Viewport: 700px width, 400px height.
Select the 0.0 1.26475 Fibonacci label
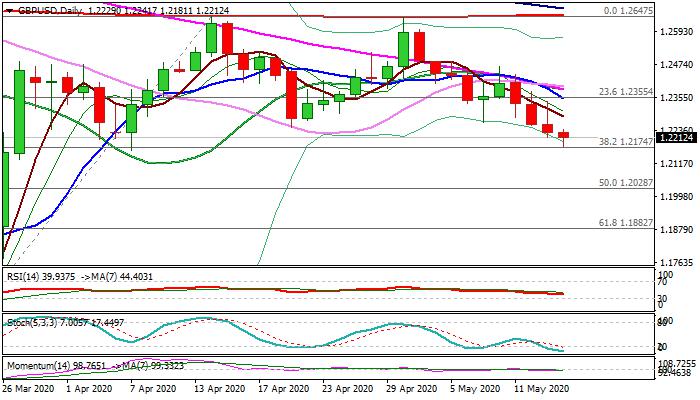[x=628, y=11]
